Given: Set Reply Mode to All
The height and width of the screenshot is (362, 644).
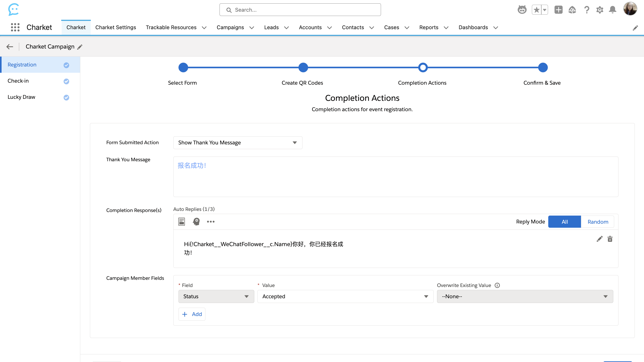Looking at the screenshot, I should pyautogui.click(x=564, y=222).
